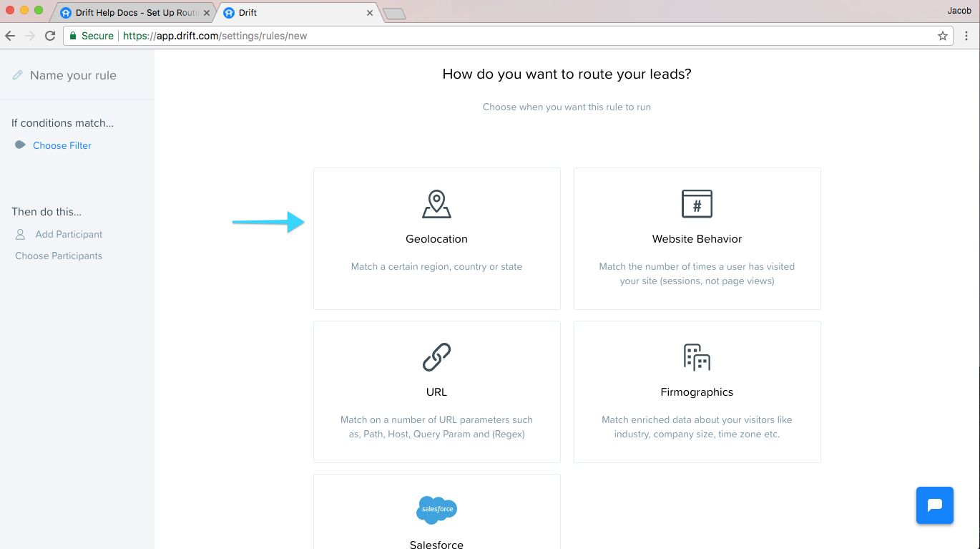Click 'Choose when you want this rule to run'
Viewport: 980px width, 549px height.
point(567,107)
